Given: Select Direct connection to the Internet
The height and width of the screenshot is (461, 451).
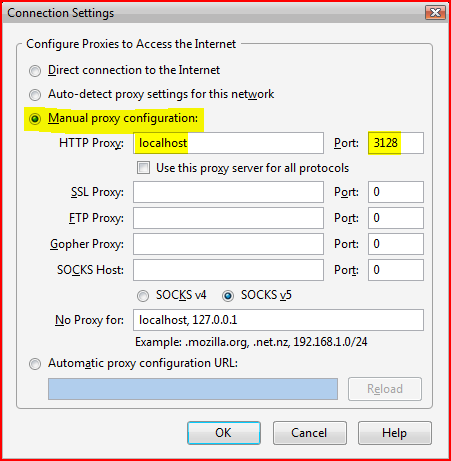Looking at the screenshot, I should pos(35,71).
